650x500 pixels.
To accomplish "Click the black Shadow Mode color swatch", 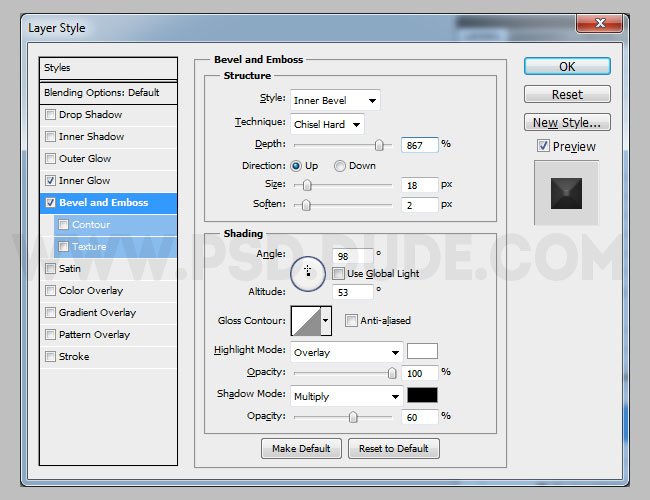I will click(x=422, y=396).
